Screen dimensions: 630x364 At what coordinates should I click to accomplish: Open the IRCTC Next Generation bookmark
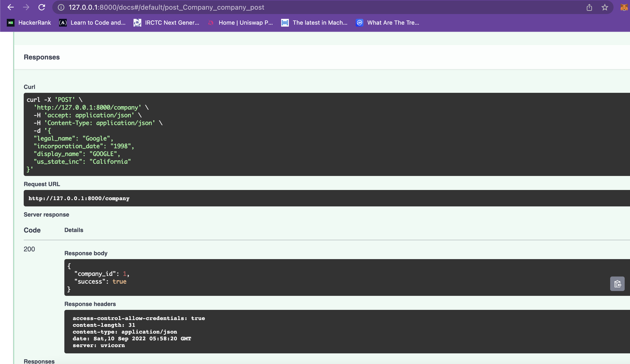166,23
